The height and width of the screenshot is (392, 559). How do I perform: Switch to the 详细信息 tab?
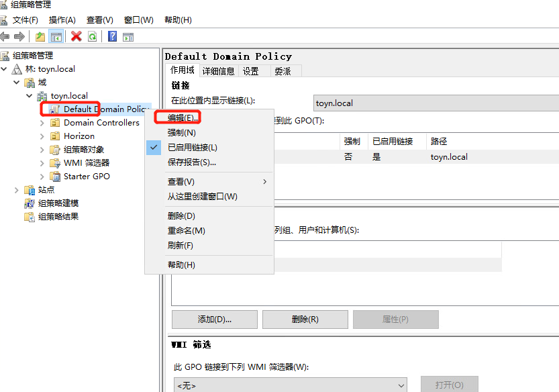pyautogui.click(x=219, y=71)
